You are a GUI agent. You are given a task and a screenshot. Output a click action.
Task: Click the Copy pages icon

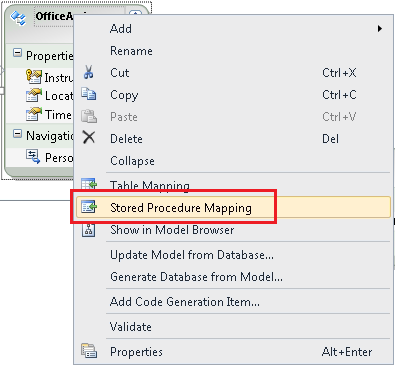click(89, 94)
